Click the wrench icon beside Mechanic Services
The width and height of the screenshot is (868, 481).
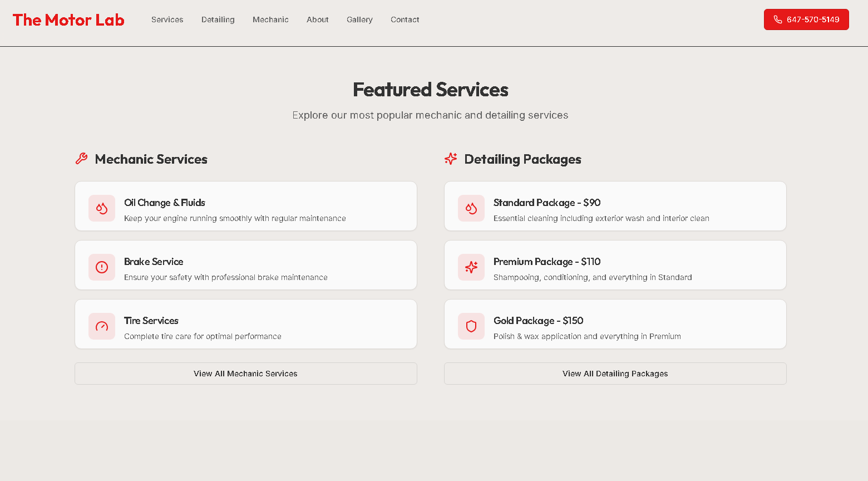pos(82,159)
